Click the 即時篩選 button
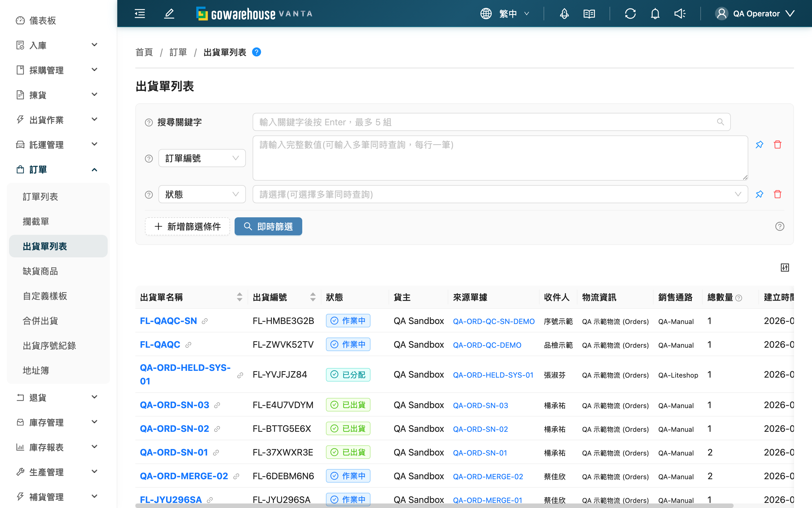Viewport: 812px width, 508px height. [268, 226]
